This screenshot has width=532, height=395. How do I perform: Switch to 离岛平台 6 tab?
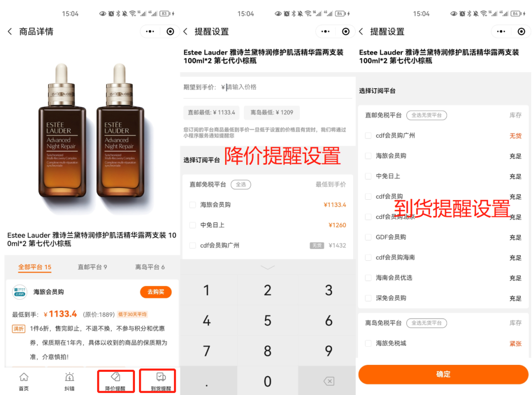(x=150, y=267)
